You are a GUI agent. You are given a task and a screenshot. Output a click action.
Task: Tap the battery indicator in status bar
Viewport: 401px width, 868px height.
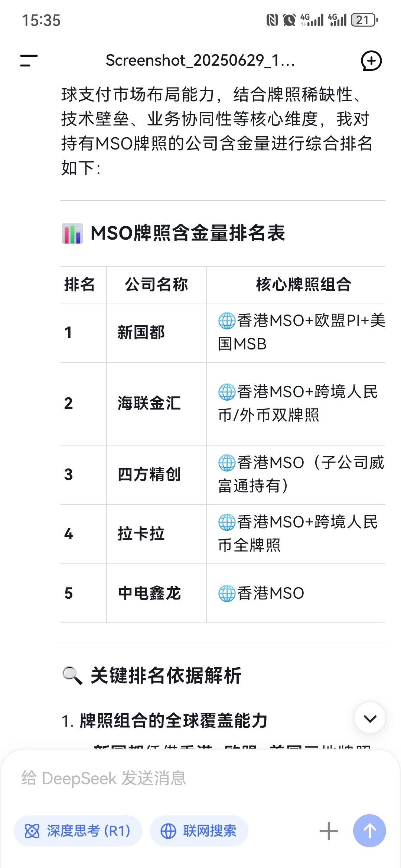364,20
